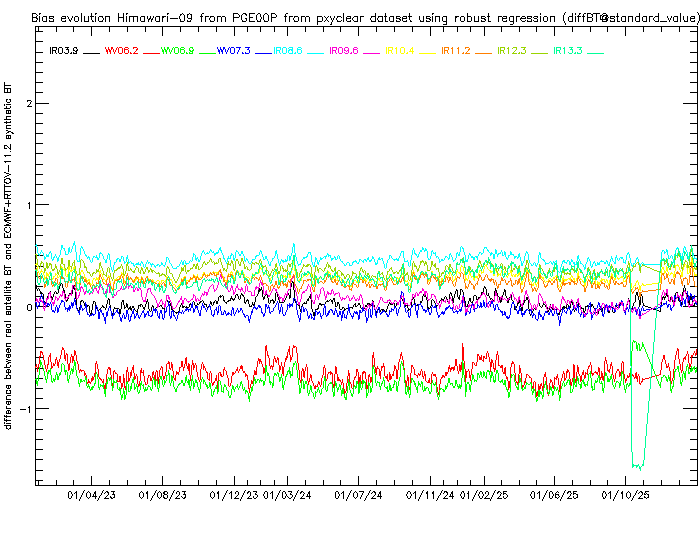Select the blue WV07.3 legend label
700x540 pixels.
(x=233, y=50)
